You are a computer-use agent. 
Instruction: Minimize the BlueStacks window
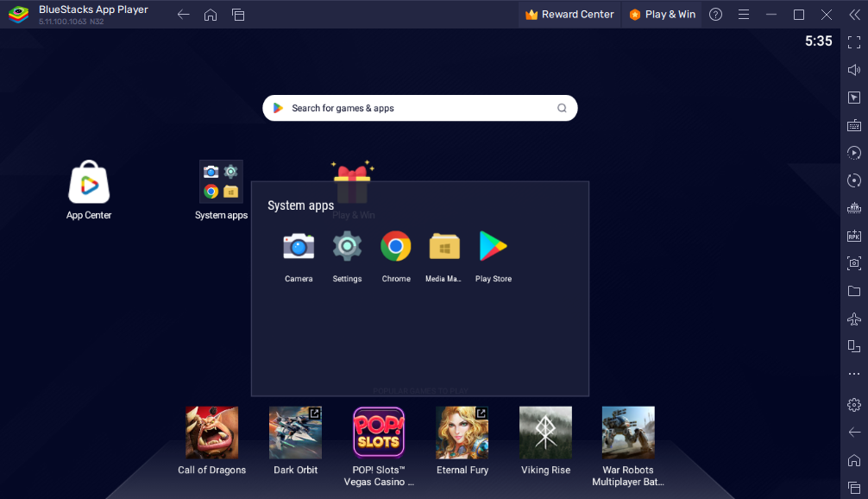click(771, 15)
